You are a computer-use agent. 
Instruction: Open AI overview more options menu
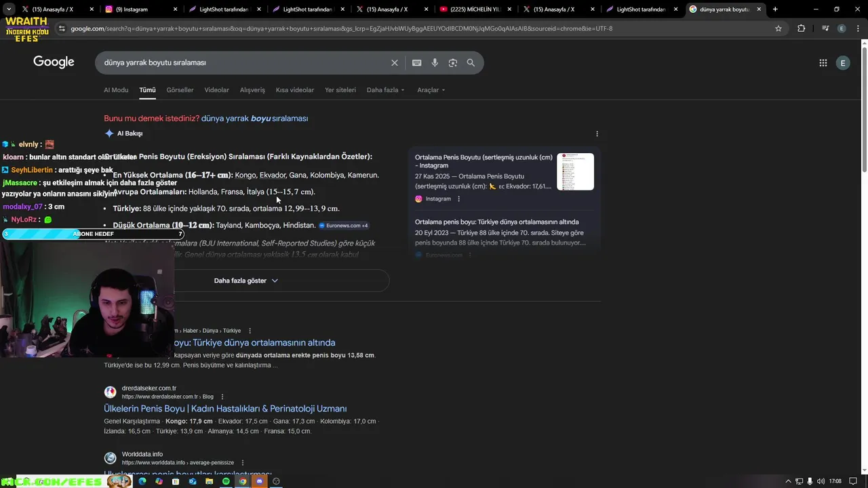pos(597,134)
